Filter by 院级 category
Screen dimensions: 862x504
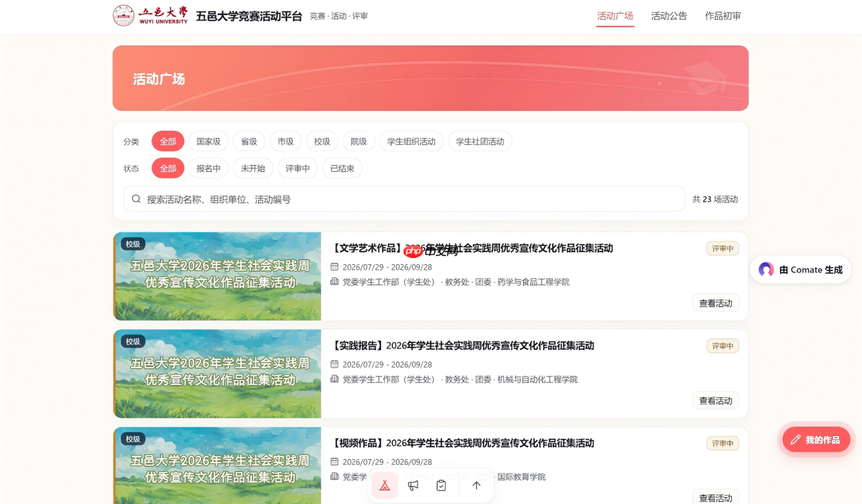(x=359, y=141)
